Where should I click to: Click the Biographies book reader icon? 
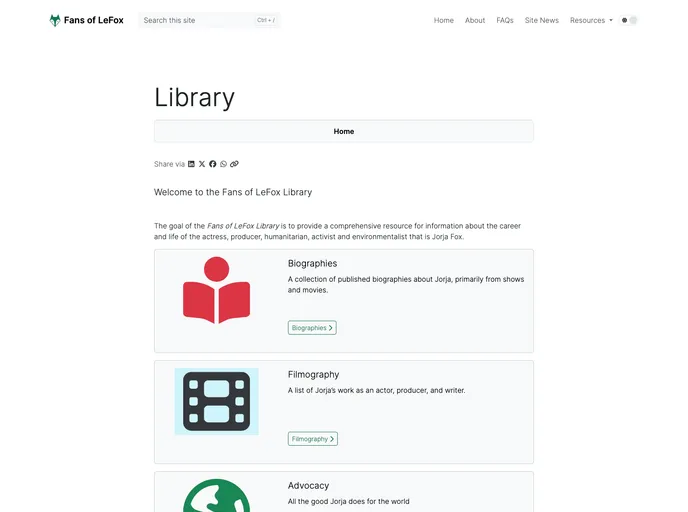tap(216, 290)
